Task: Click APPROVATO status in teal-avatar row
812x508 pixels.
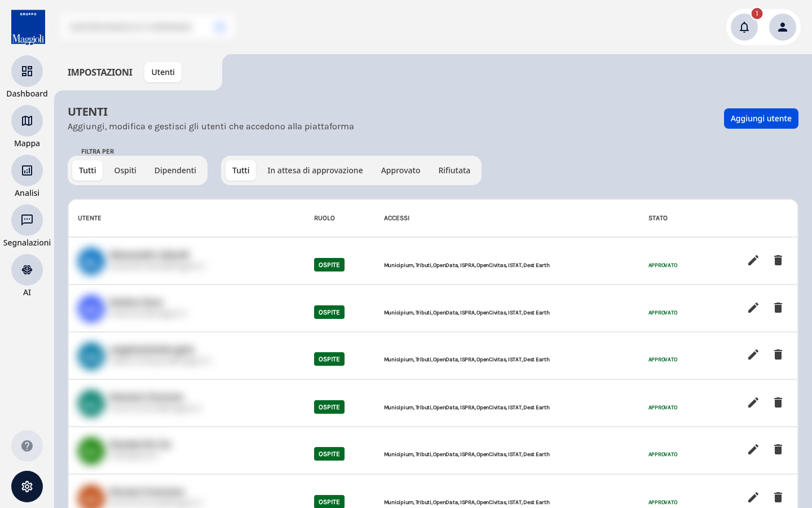Action: tap(663, 408)
